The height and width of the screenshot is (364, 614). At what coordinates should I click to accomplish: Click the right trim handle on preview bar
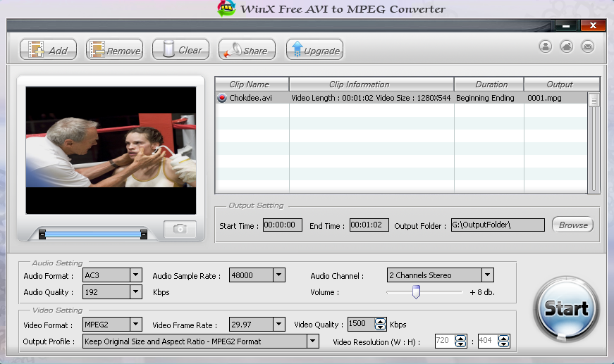click(x=144, y=234)
